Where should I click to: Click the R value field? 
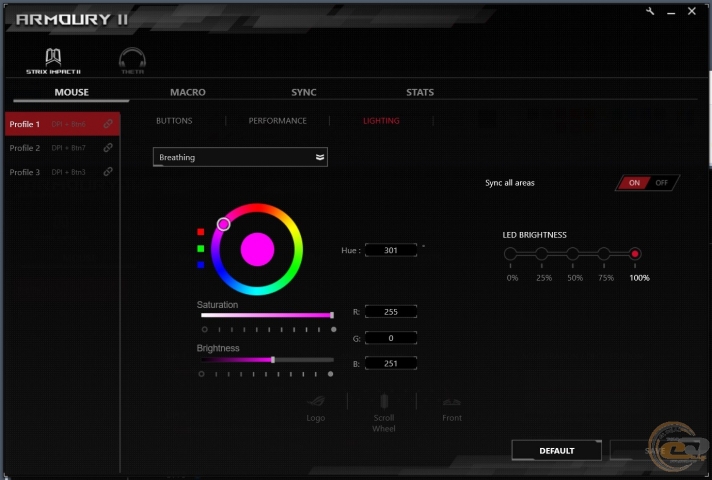tap(391, 312)
